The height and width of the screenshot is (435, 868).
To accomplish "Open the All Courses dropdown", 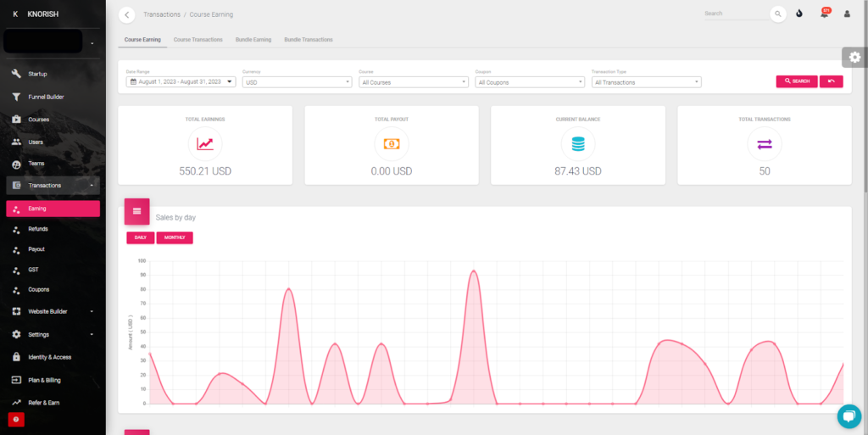I will coord(414,82).
